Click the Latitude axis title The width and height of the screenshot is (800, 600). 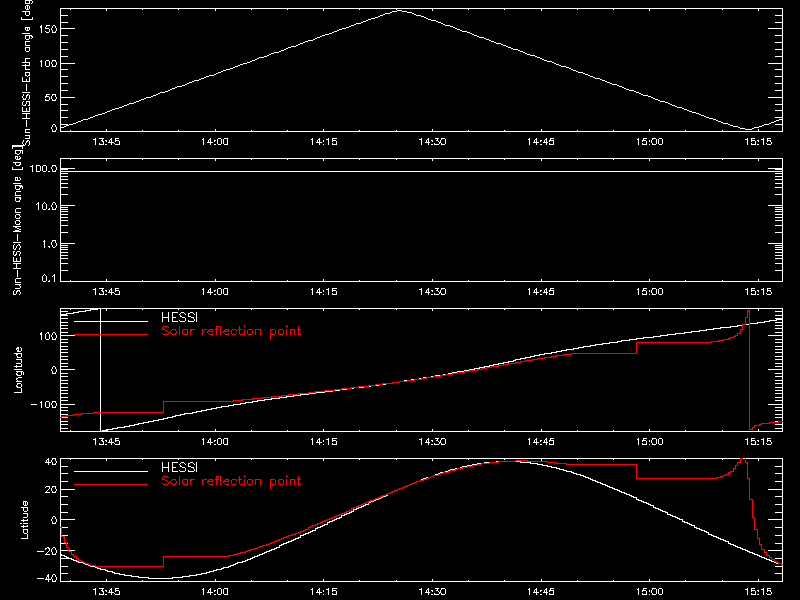pyautogui.click(x=24, y=520)
